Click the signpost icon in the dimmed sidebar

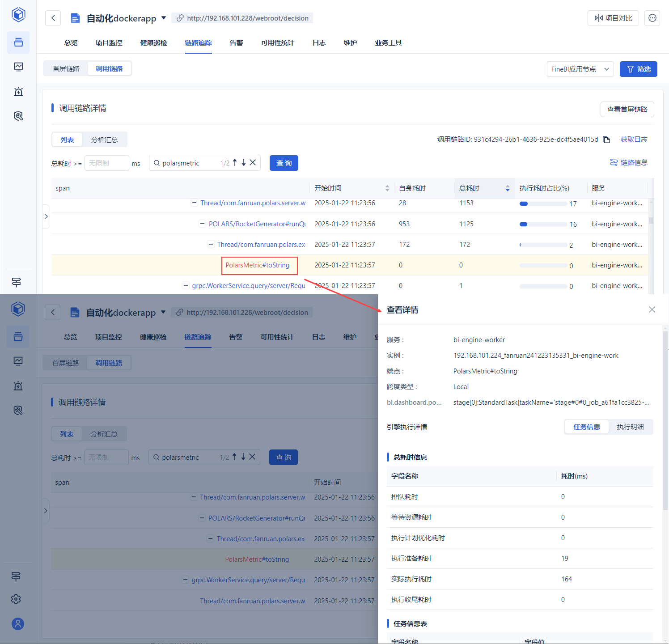pyautogui.click(x=16, y=576)
